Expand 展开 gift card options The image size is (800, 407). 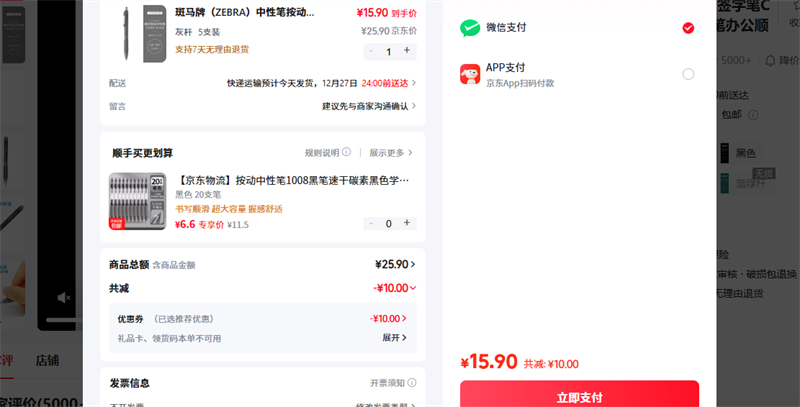pos(394,338)
